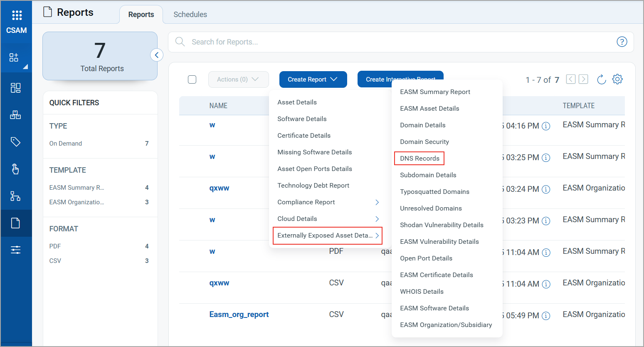Expand the Create Report dropdown
The height and width of the screenshot is (347, 644).
pos(313,79)
